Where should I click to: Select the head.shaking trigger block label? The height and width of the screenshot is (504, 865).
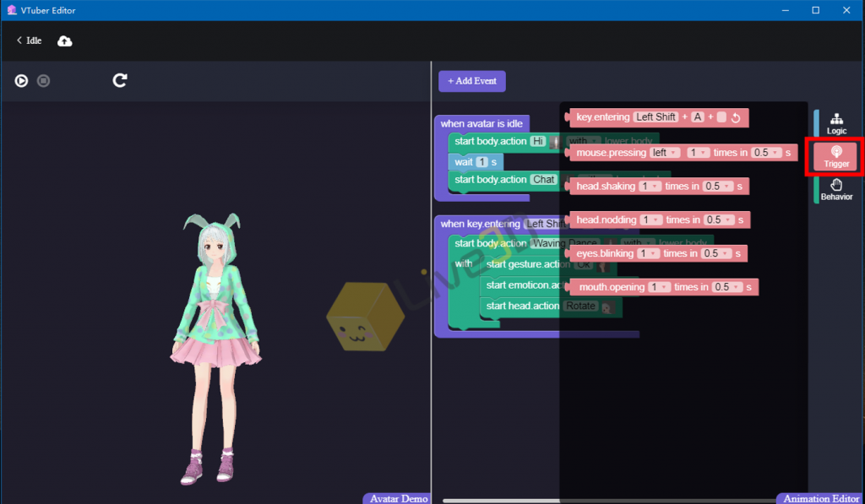pyautogui.click(x=606, y=187)
